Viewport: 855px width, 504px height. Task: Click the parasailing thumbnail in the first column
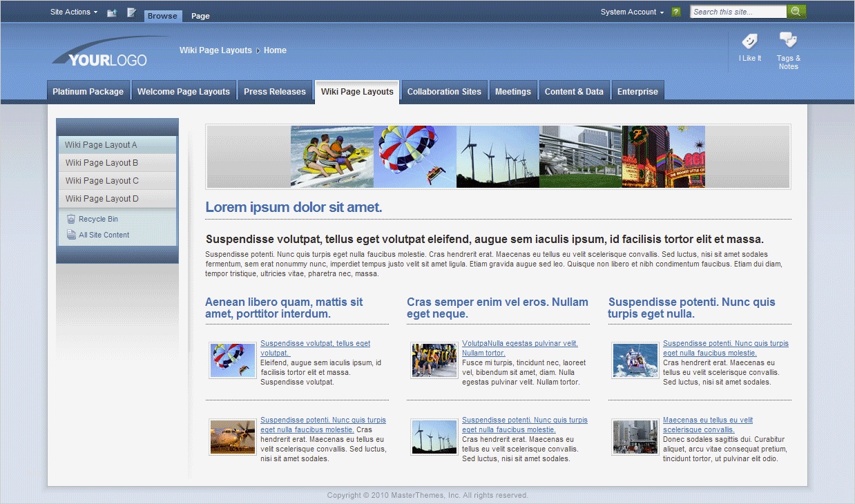click(x=233, y=360)
